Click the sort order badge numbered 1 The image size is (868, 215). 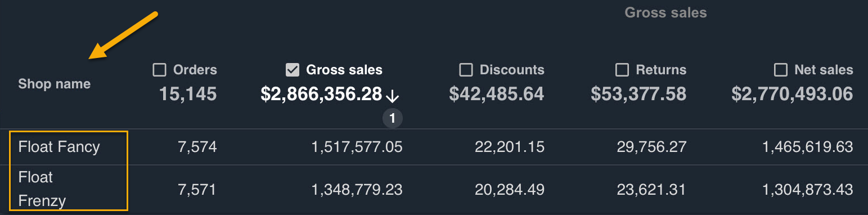coord(393,118)
